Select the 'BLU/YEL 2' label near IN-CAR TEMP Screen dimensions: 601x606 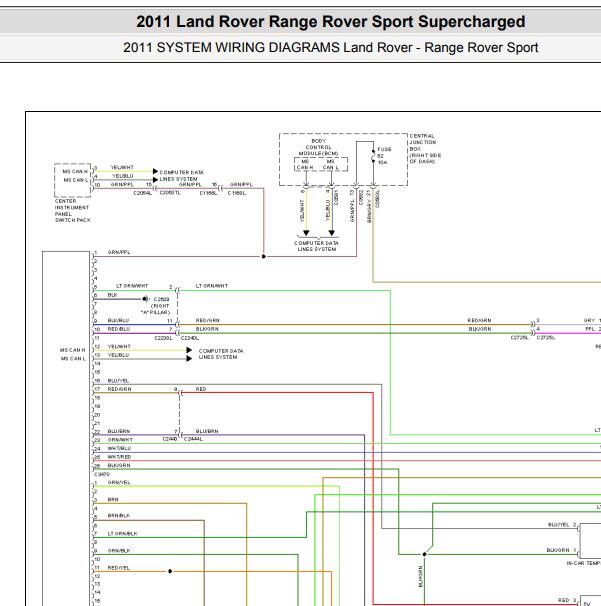click(x=562, y=524)
